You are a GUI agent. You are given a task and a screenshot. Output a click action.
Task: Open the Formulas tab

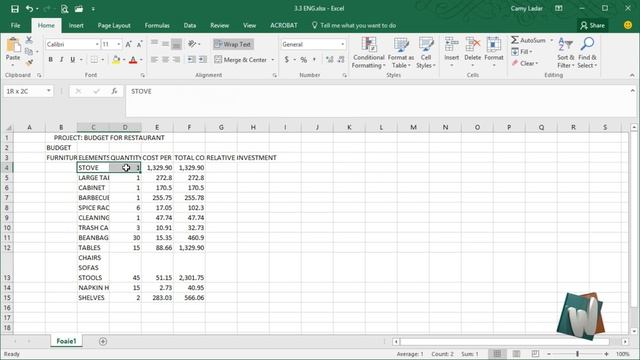point(157,25)
